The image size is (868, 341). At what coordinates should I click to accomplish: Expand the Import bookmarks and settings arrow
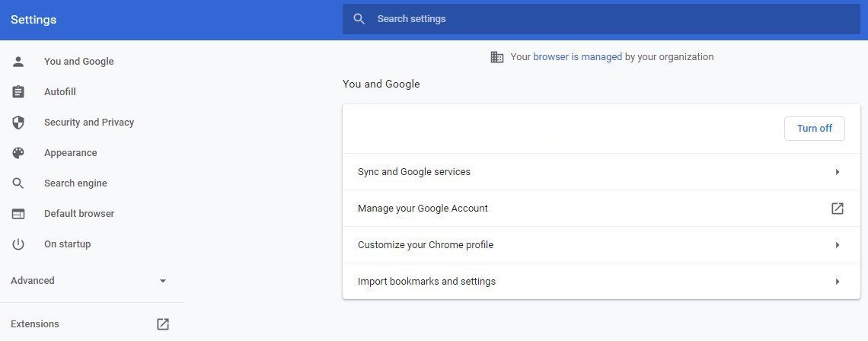(x=837, y=282)
